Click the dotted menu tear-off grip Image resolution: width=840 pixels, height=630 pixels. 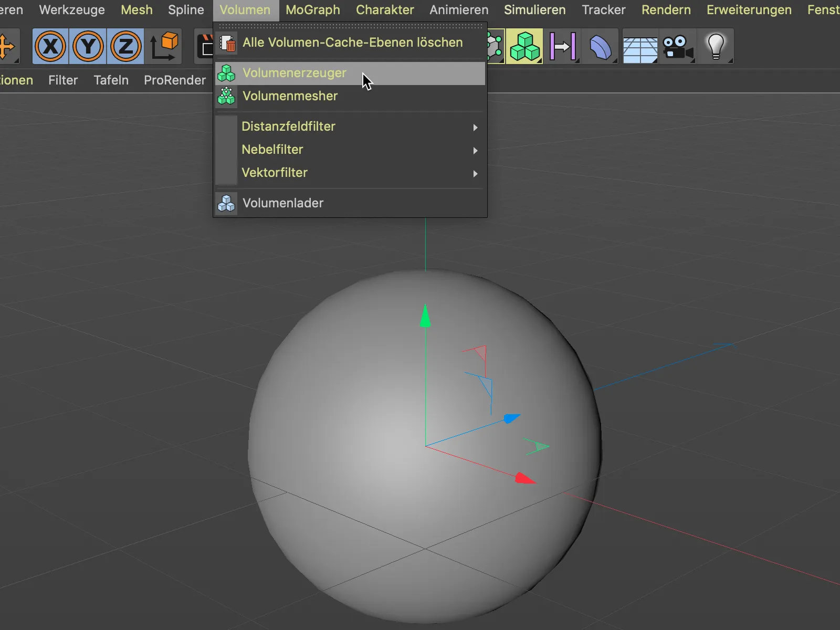tap(350, 26)
